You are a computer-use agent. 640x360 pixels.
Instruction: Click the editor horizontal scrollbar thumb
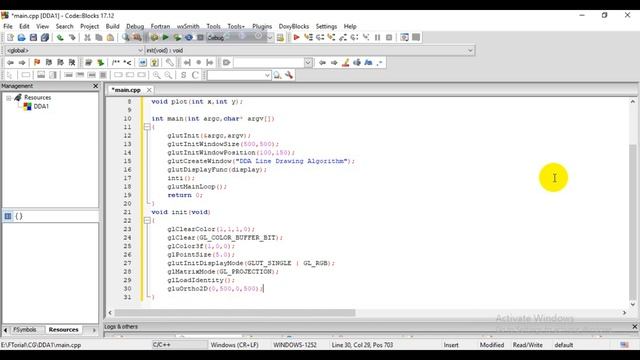point(235,313)
